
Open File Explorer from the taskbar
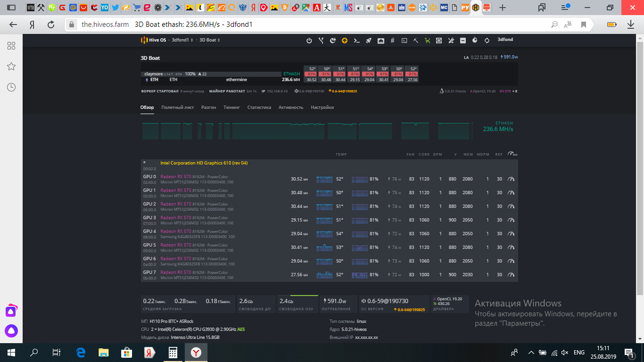(x=104, y=352)
